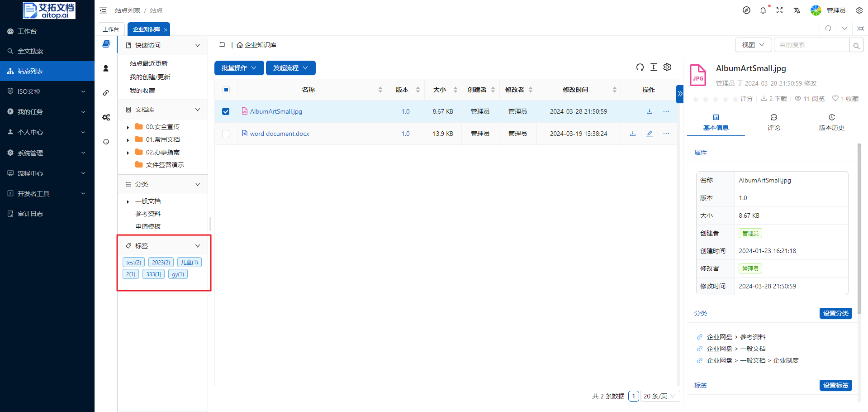Open more actions for word document.docx

(x=666, y=134)
